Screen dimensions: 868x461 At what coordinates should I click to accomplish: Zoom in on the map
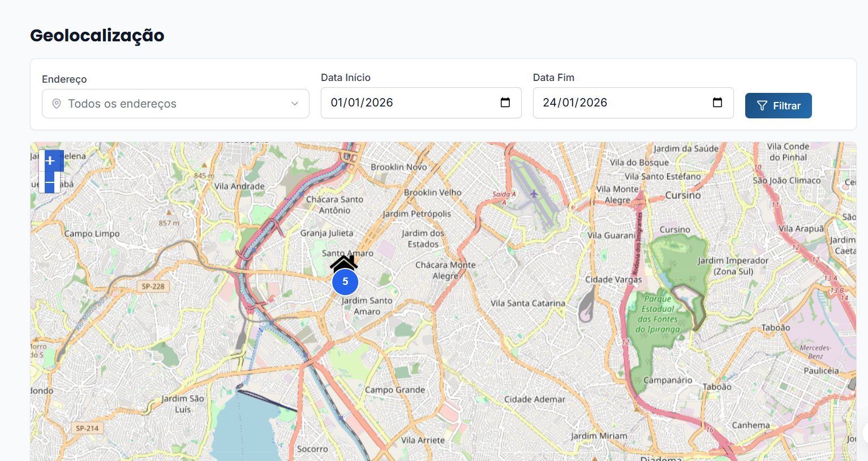(x=50, y=161)
